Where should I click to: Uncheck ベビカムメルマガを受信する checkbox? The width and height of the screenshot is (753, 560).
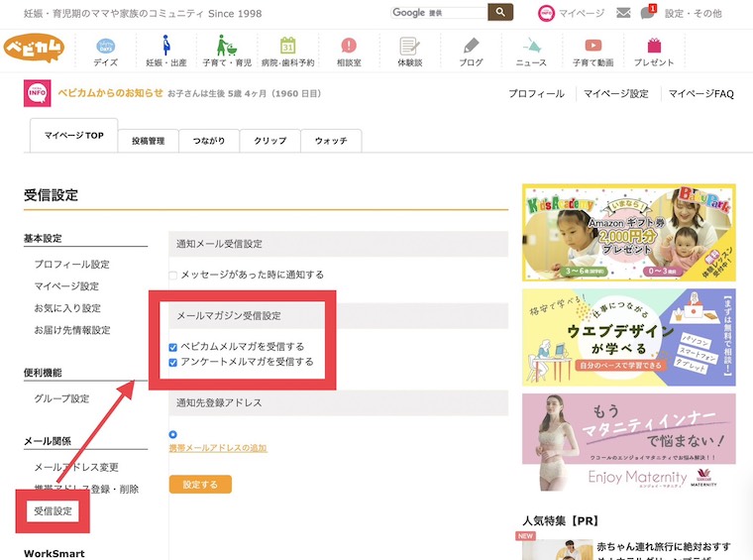[x=173, y=347]
